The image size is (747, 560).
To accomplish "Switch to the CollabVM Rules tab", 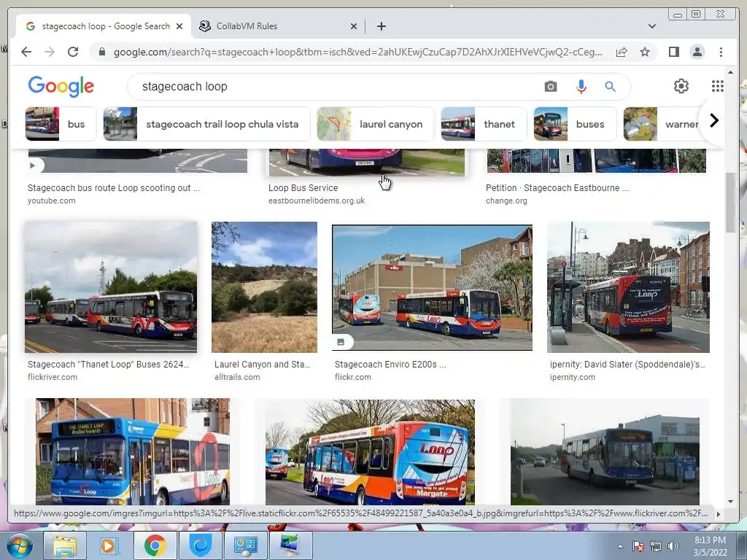I will [x=278, y=26].
